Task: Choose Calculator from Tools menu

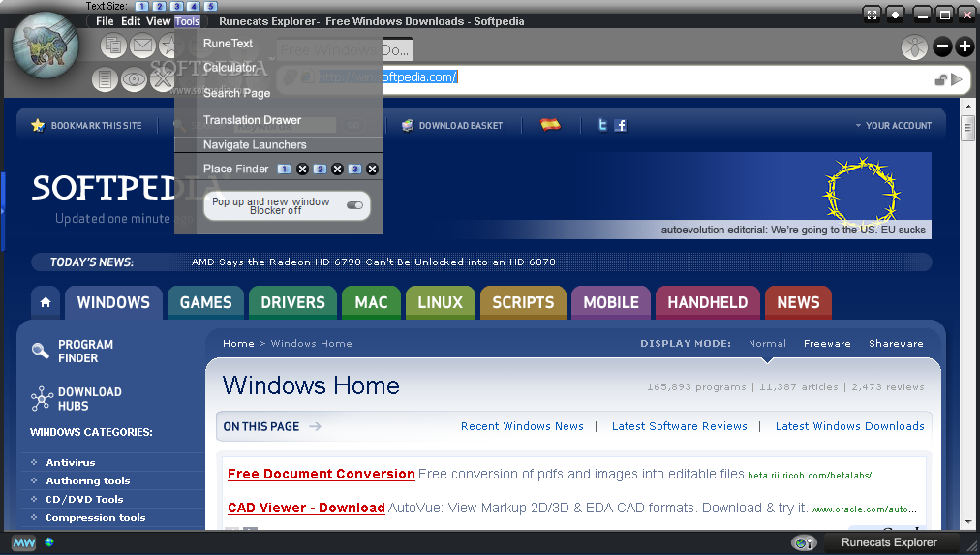Action: pos(230,68)
